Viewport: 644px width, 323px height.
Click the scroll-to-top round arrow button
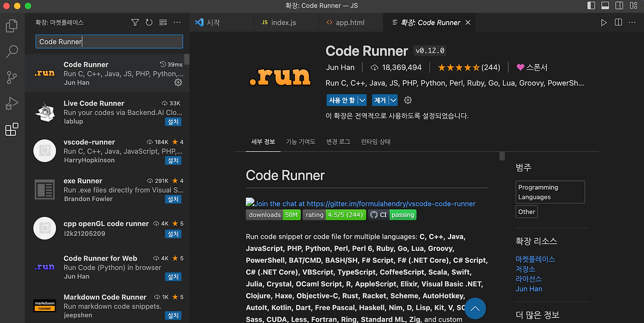coord(475,308)
